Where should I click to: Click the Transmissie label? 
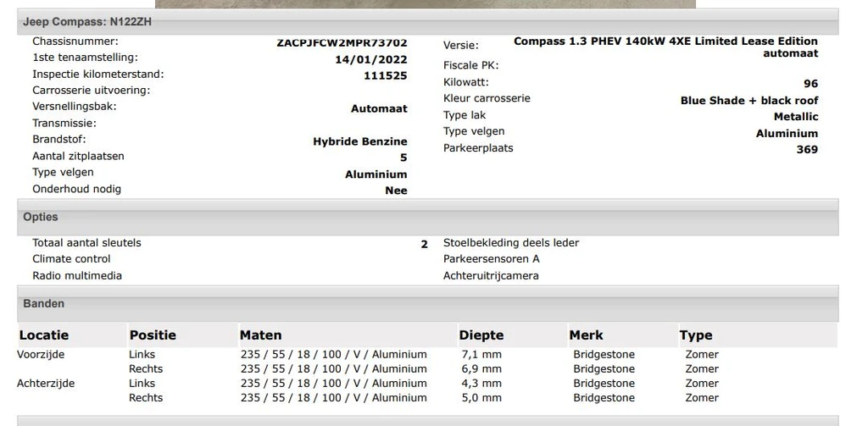pos(64,123)
